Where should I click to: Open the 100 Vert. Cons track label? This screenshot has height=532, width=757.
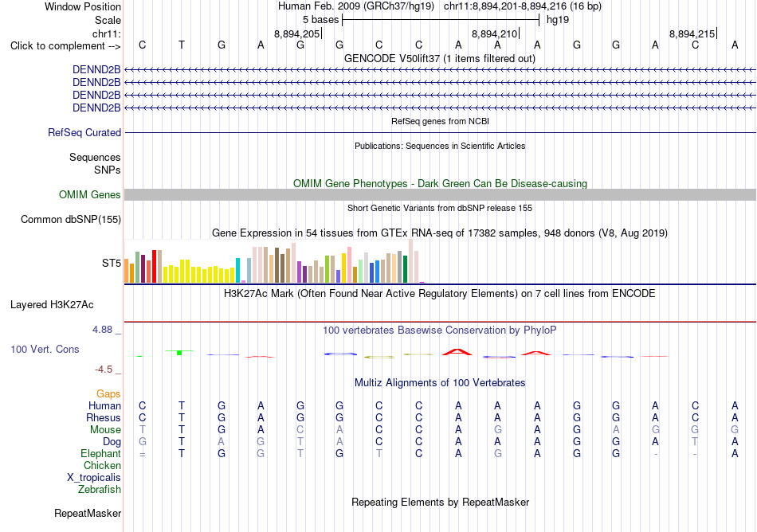tap(45, 349)
